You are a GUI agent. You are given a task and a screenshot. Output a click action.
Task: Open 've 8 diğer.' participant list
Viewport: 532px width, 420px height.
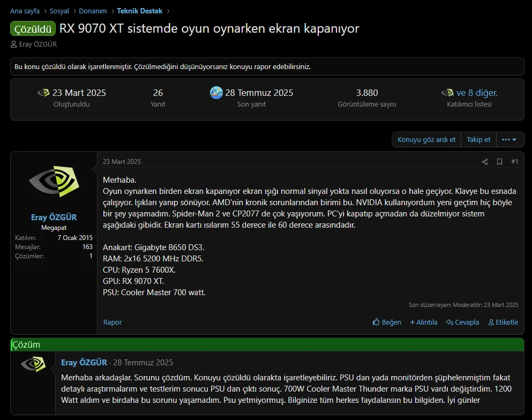[x=477, y=93]
